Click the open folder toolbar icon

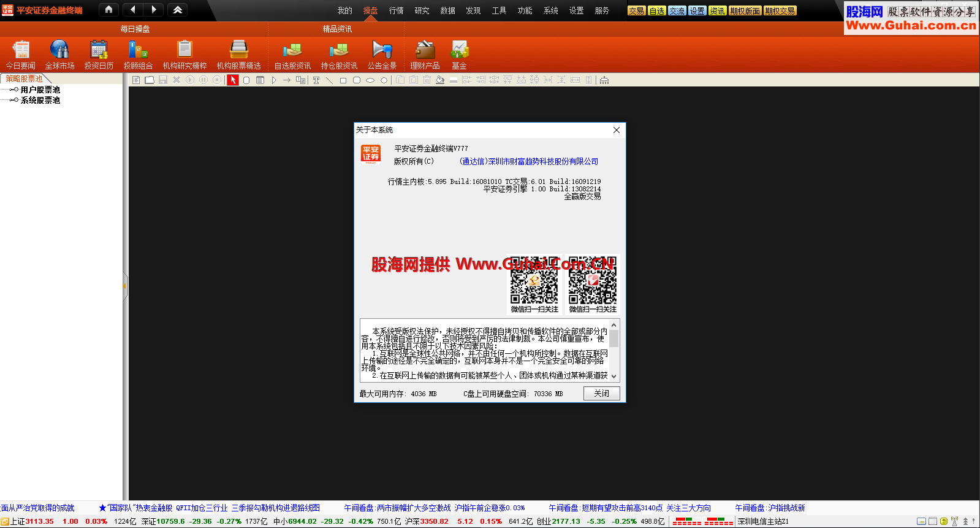pyautogui.click(x=150, y=80)
